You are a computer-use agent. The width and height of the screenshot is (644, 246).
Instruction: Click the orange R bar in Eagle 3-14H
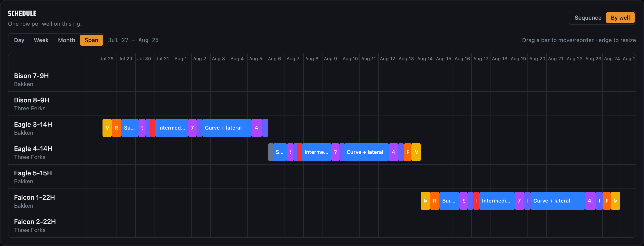click(117, 128)
